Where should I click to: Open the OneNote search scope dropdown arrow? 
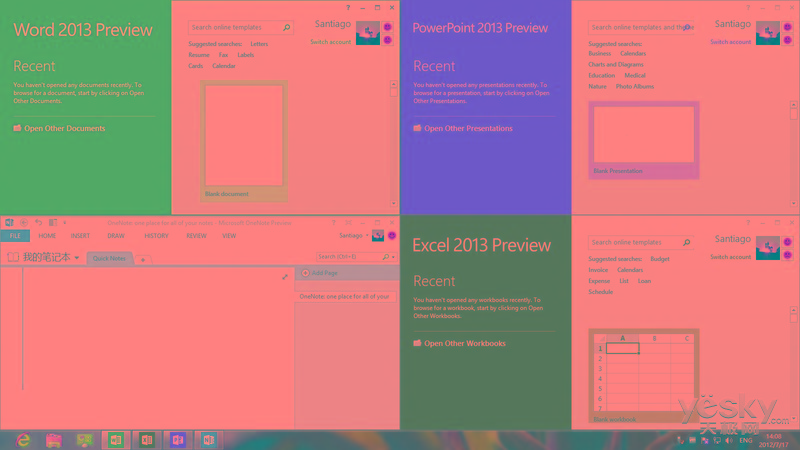(393, 257)
